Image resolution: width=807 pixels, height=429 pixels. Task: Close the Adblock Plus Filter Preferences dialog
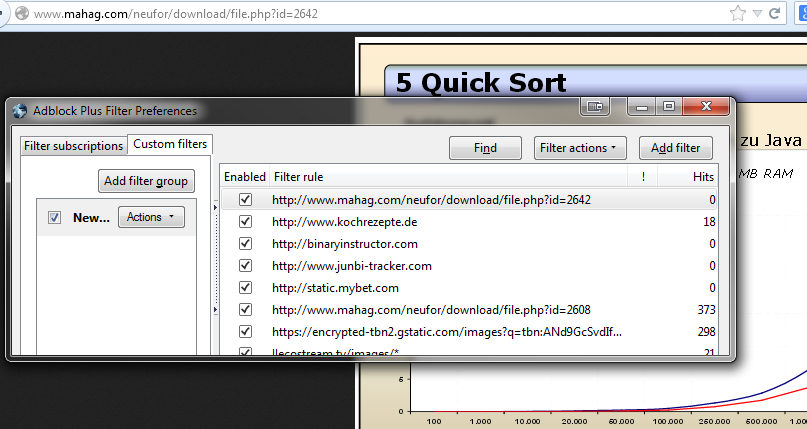tap(705, 106)
